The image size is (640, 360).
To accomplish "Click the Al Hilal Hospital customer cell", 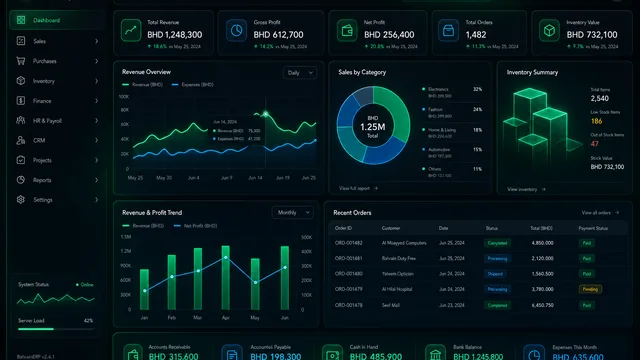I will pyautogui.click(x=397, y=289).
